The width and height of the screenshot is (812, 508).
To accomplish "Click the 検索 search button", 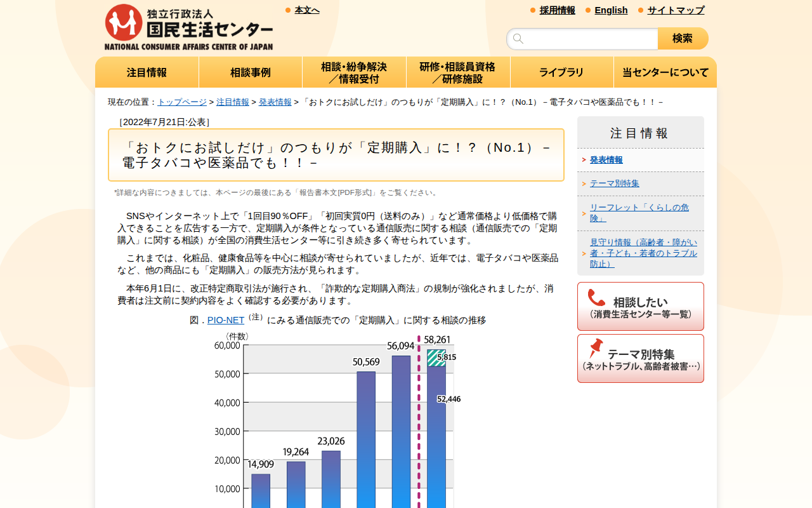I will (683, 38).
